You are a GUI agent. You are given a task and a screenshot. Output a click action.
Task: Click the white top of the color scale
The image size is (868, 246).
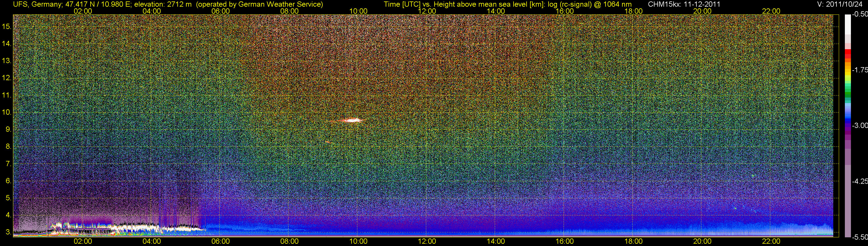(x=848, y=24)
